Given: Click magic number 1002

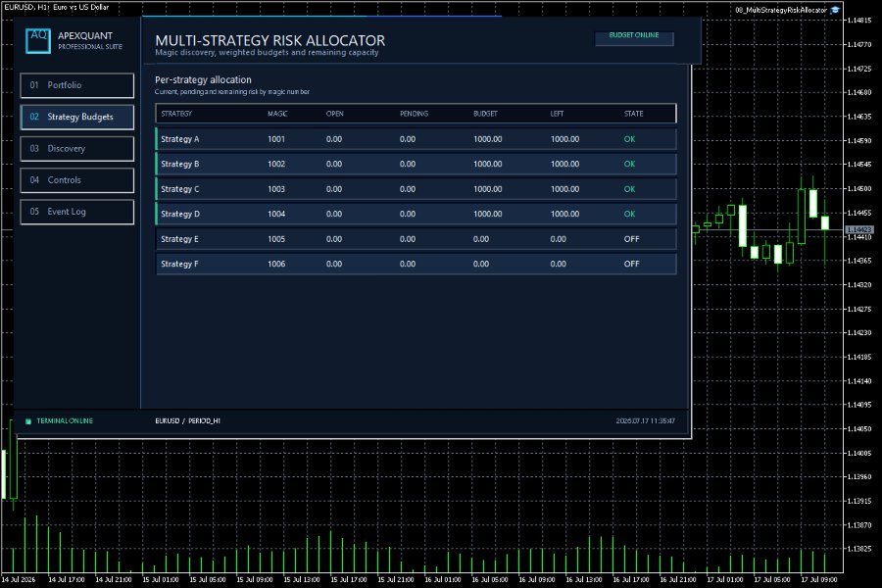Looking at the screenshot, I should point(276,164).
